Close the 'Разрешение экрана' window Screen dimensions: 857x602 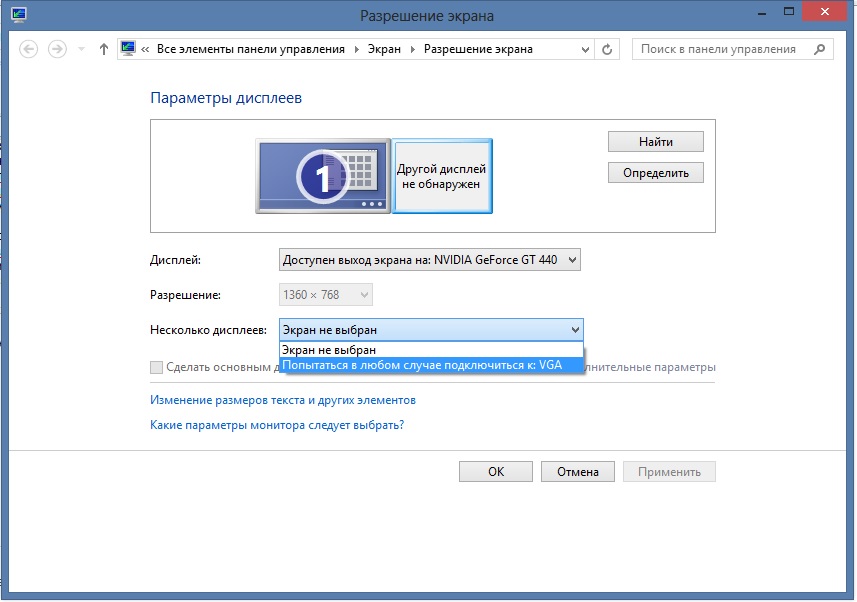click(x=825, y=11)
